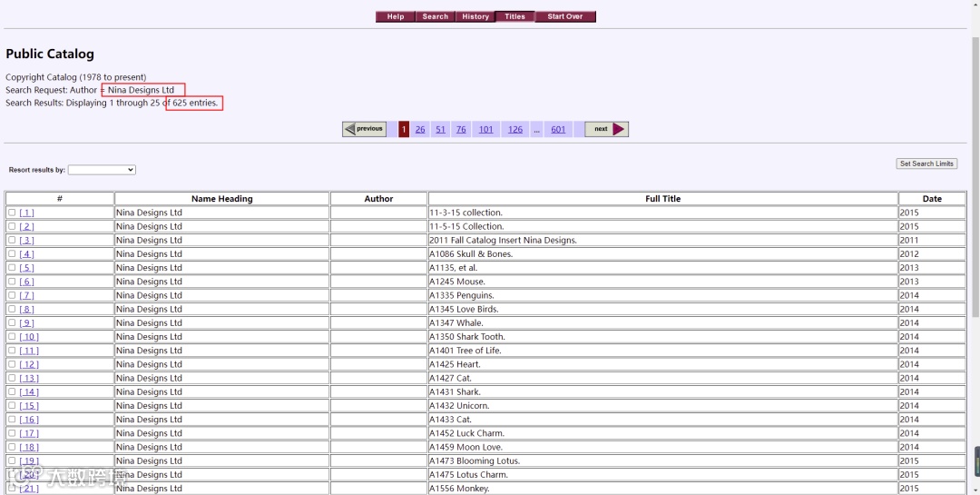Open record link [ 17 ]
The width and height of the screenshot is (980, 495).
29,433
